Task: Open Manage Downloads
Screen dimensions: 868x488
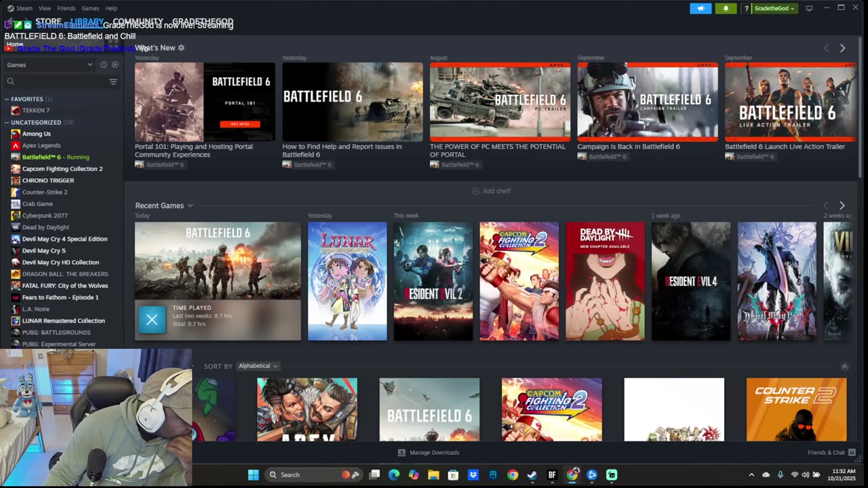Action: pos(429,452)
